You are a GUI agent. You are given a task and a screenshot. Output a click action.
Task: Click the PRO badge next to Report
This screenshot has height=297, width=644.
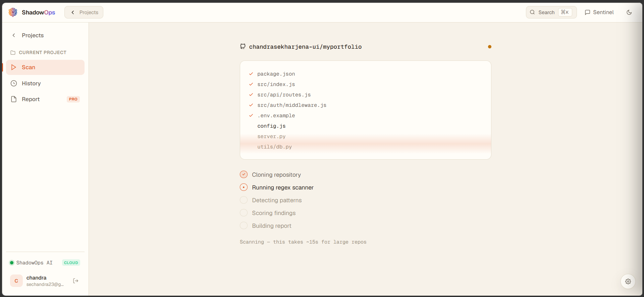[x=73, y=99]
